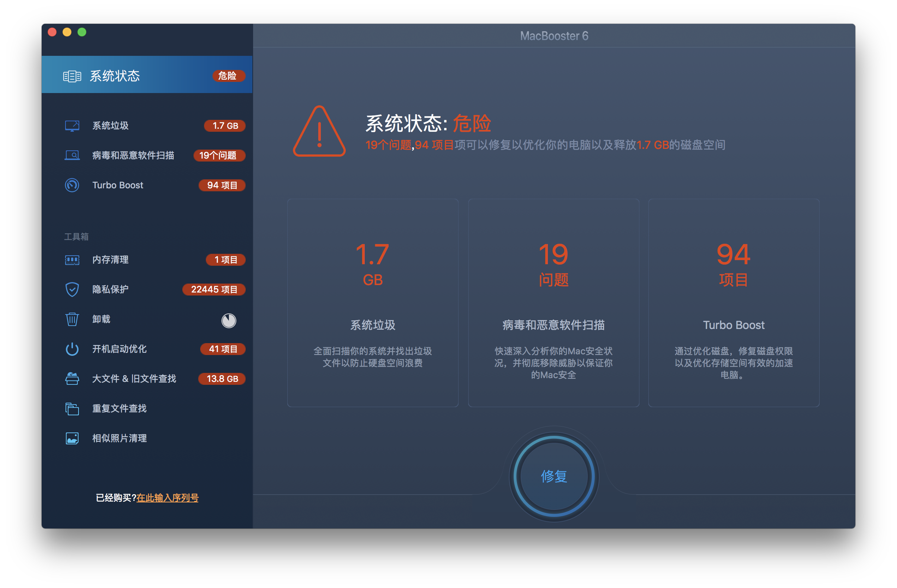Click the 94 项目 sidebar badge
The image size is (897, 588).
point(222,185)
